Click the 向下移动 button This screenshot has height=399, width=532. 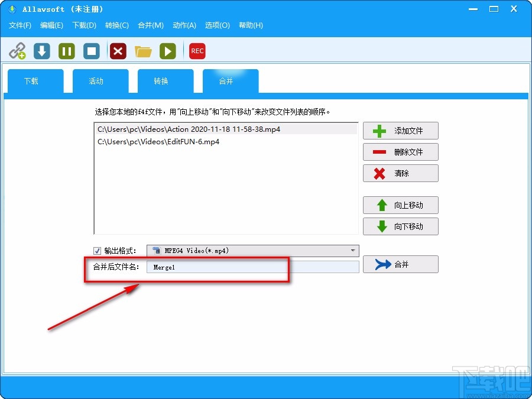[x=401, y=226]
